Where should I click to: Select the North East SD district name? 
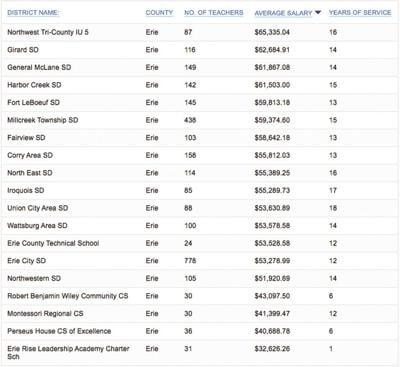click(x=30, y=173)
